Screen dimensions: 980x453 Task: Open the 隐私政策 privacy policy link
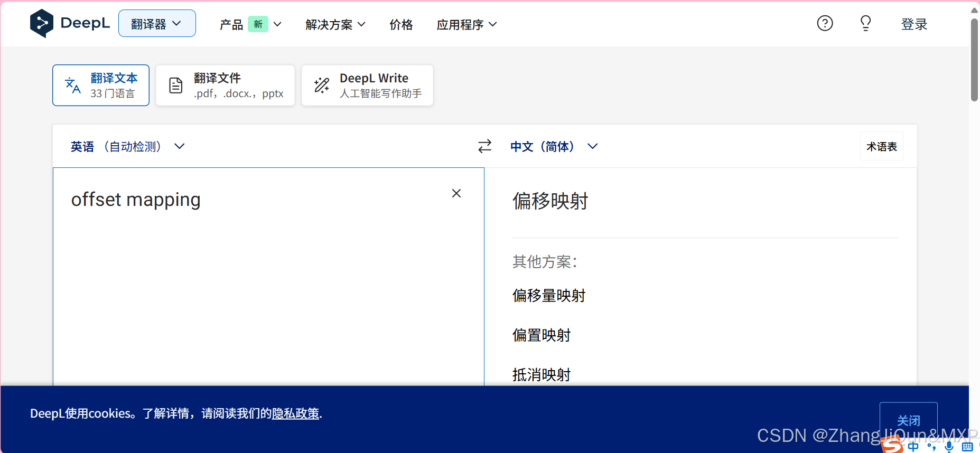tap(296, 413)
